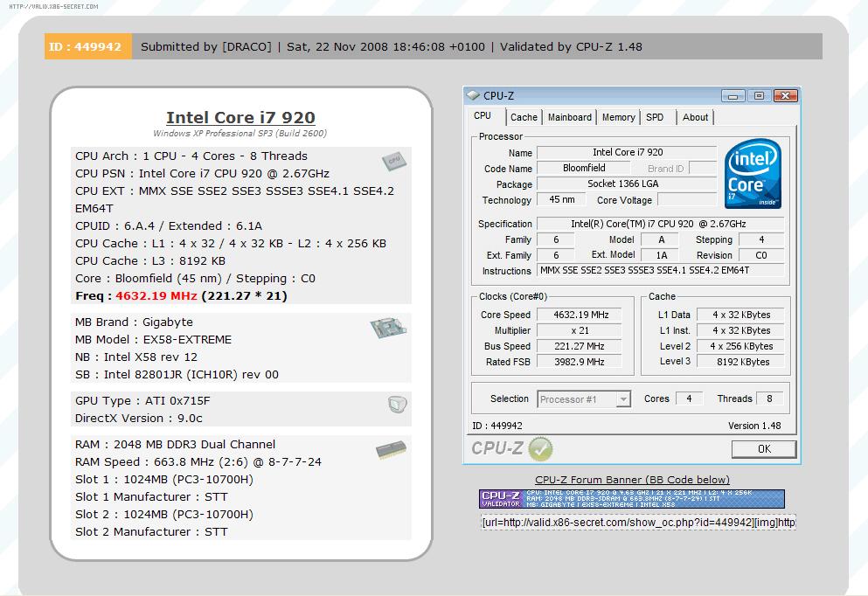Click the Bus Speed value 221.27 MHz
The width and height of the screenshot is (868, 596).
click(x=580, y=346)
